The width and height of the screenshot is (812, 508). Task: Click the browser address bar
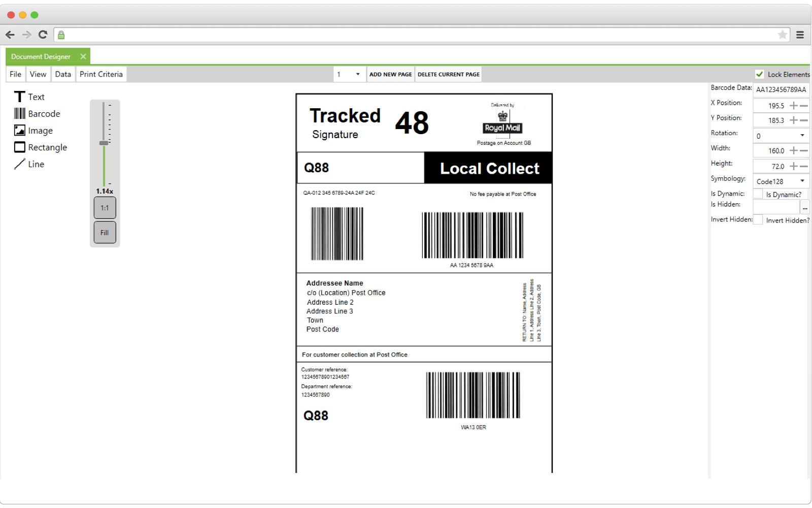point(421,35)
